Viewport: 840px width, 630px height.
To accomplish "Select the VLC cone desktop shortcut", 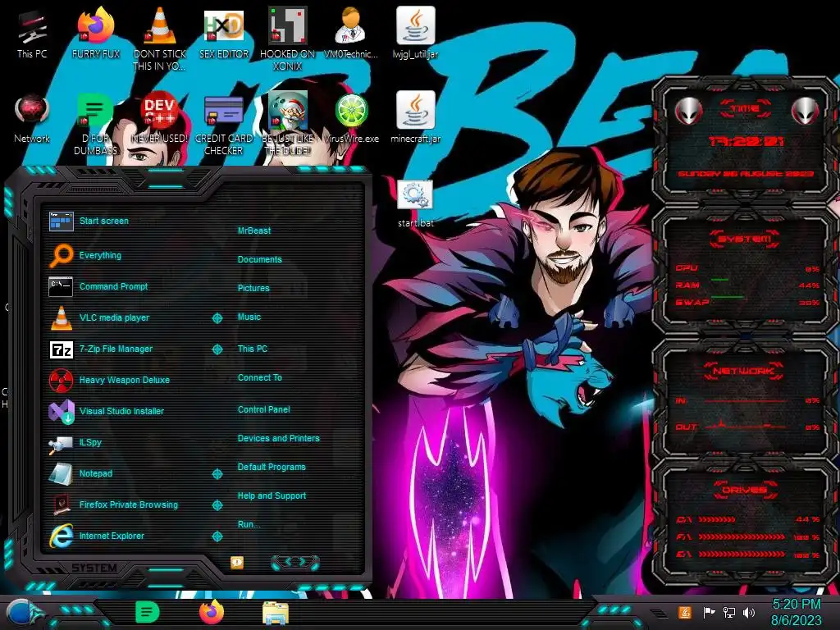I will pos(160,39).
